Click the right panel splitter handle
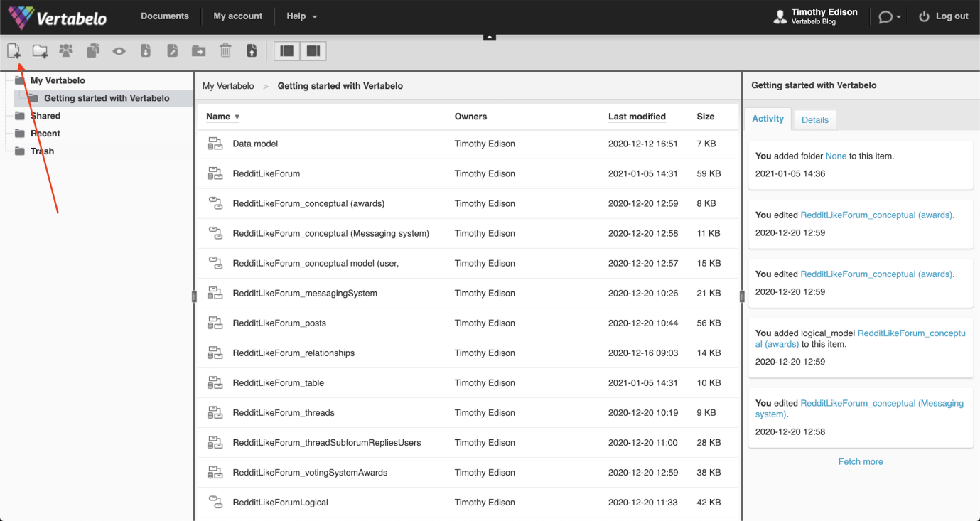This screenshot has width=980, height=521. pyautogui.click(x=742, y=296)
